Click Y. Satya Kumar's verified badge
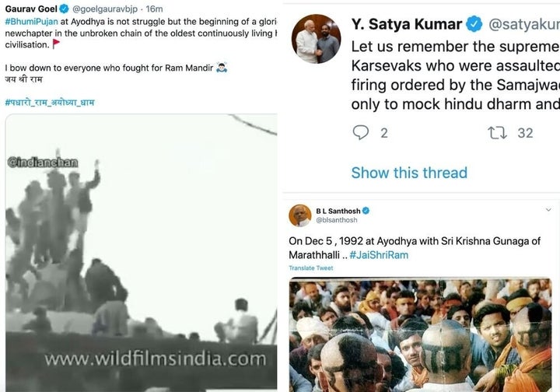Viewport: 560px width, 392px height. coord(474,24)
